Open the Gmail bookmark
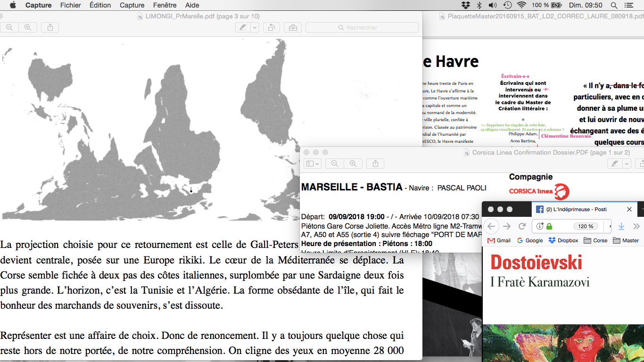The image size is (644, 362). (x=499, y=240)
